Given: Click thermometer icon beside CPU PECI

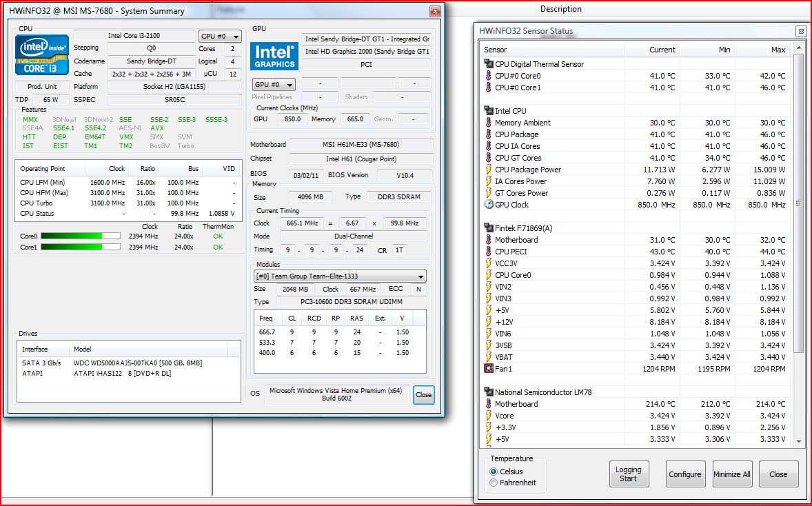Looking at the screenshot, I should coord(488,252).
